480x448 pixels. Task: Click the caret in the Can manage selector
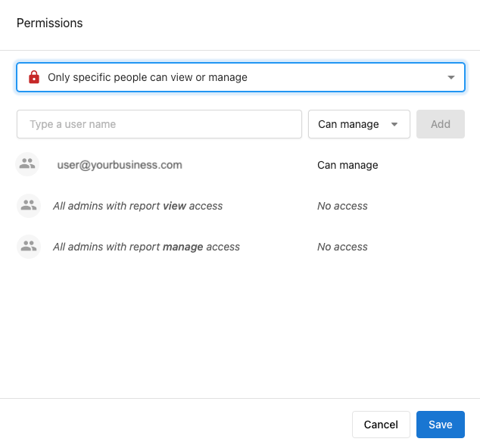tap(394, 124)
